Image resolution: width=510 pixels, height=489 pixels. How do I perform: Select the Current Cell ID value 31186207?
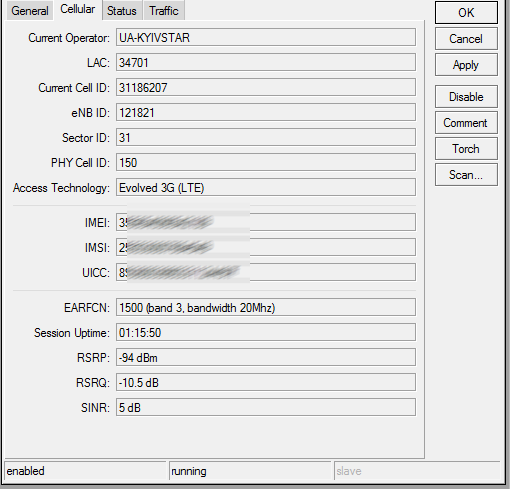click(266, 87)
